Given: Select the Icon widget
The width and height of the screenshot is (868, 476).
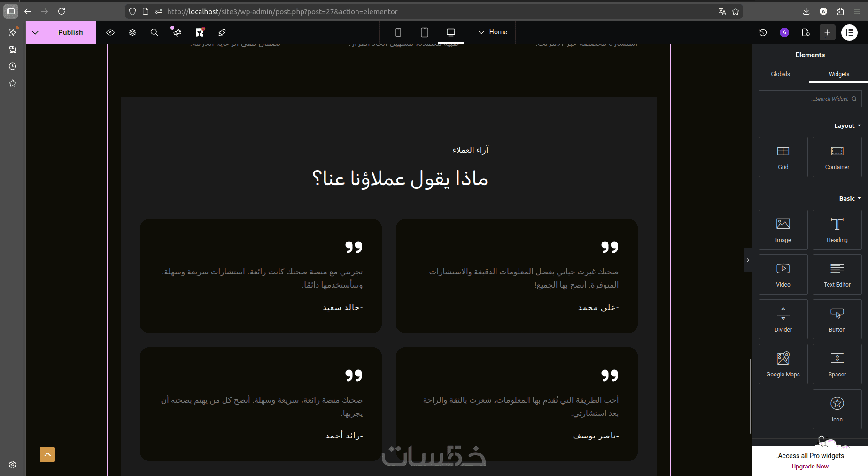Looking at the screenshot, I should [837, 409].
